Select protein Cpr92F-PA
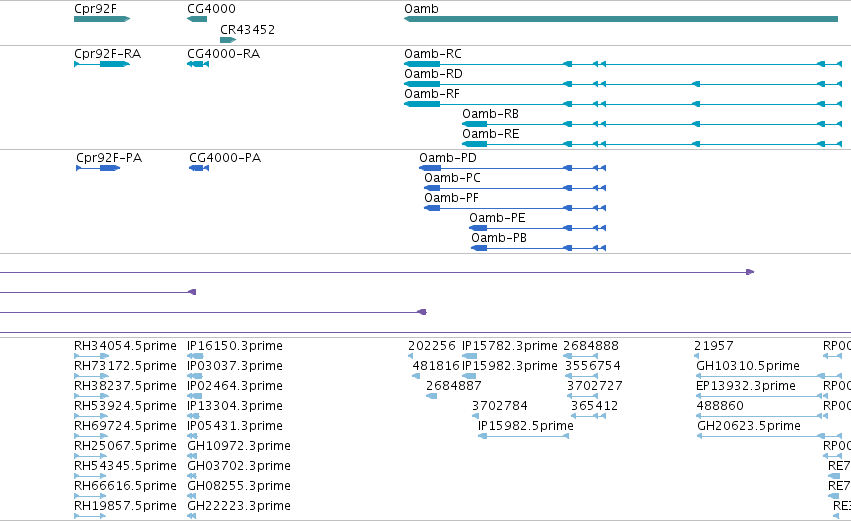851x521 pixels. coord(98,168)
